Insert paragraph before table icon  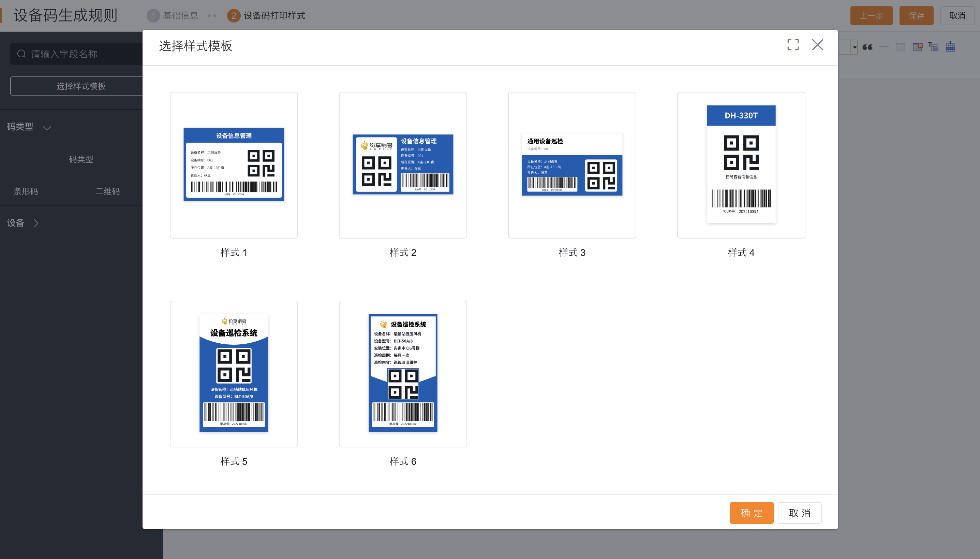coord(933,47)
